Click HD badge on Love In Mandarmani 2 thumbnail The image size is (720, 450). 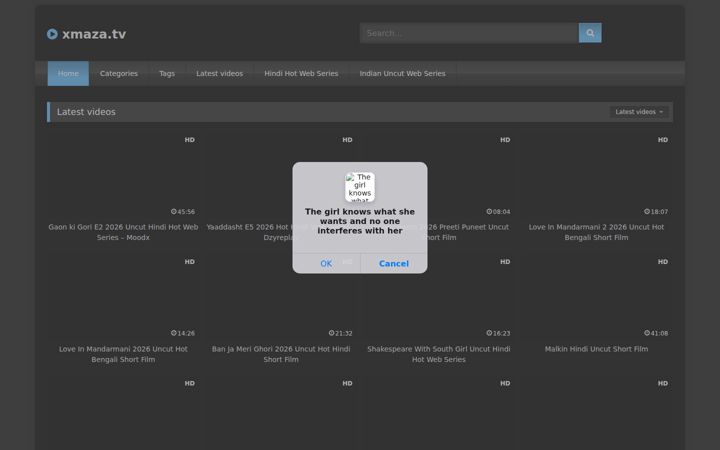tap(663, 140)
